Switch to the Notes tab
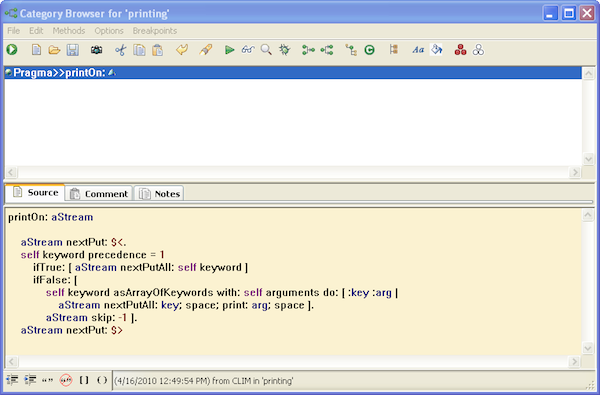The height and width of the screenshot is (395, 600). point(159,194)
